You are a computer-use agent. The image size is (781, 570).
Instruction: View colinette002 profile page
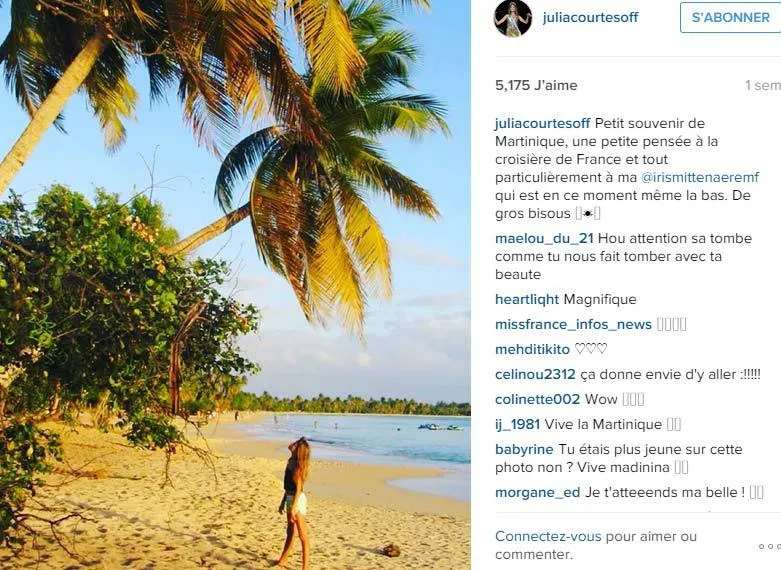click(537, 399)
